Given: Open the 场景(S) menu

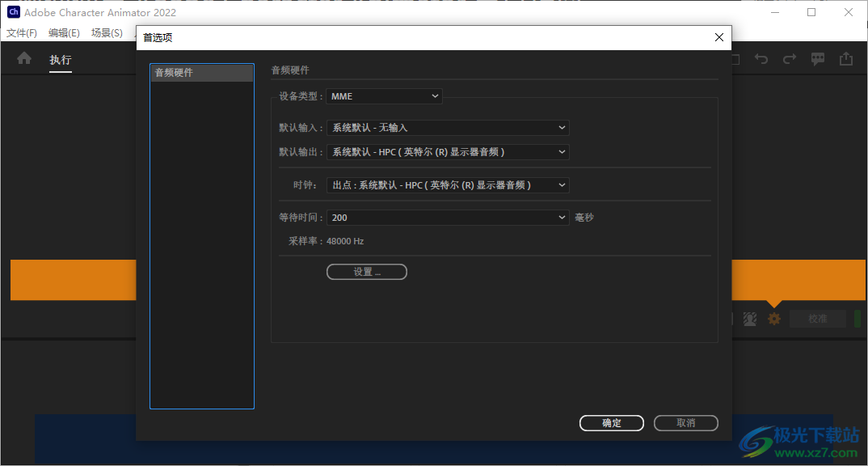Looking at the screenshot, I should point(107,33).
